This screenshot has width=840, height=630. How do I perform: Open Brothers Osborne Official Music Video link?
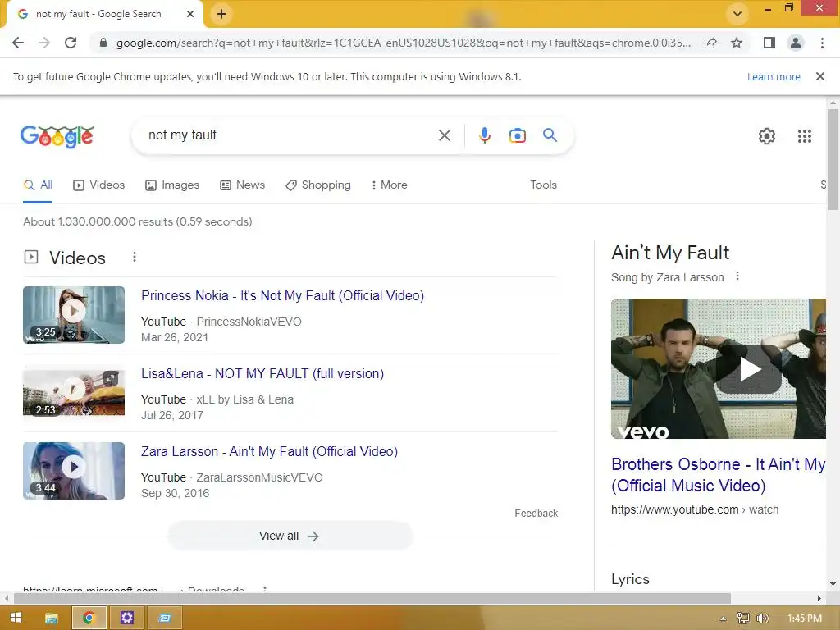point(718,475)
